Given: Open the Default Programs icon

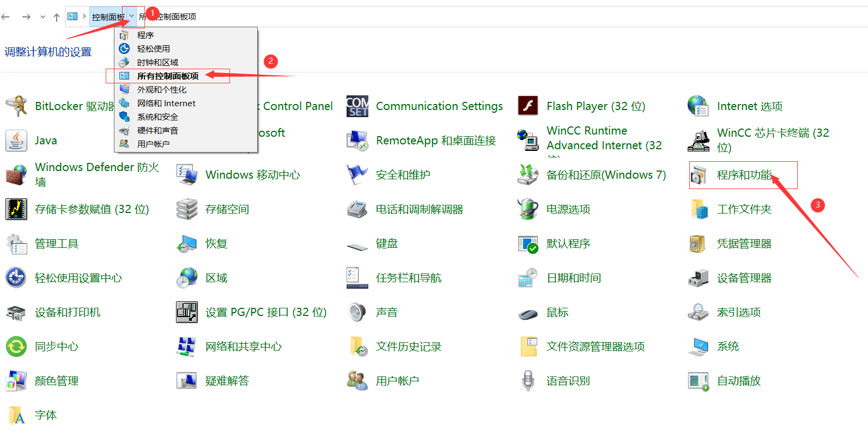Looking at the screenshot, I should tap(528, 244).
